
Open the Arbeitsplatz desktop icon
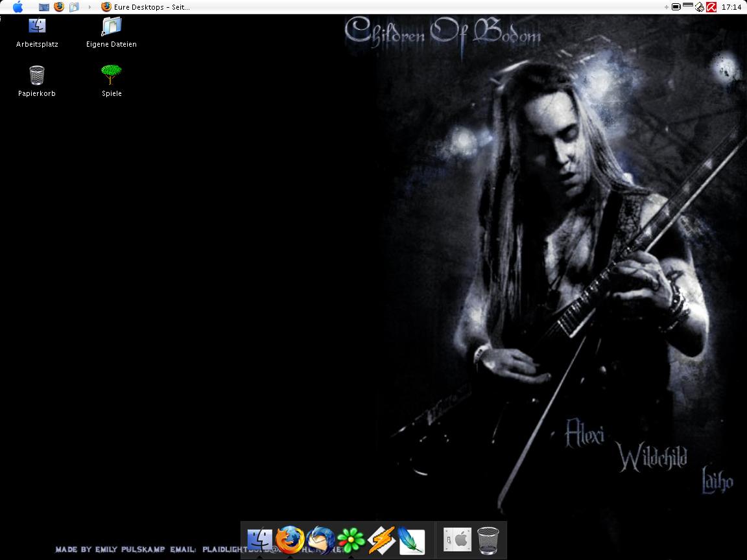click(37, 33)
